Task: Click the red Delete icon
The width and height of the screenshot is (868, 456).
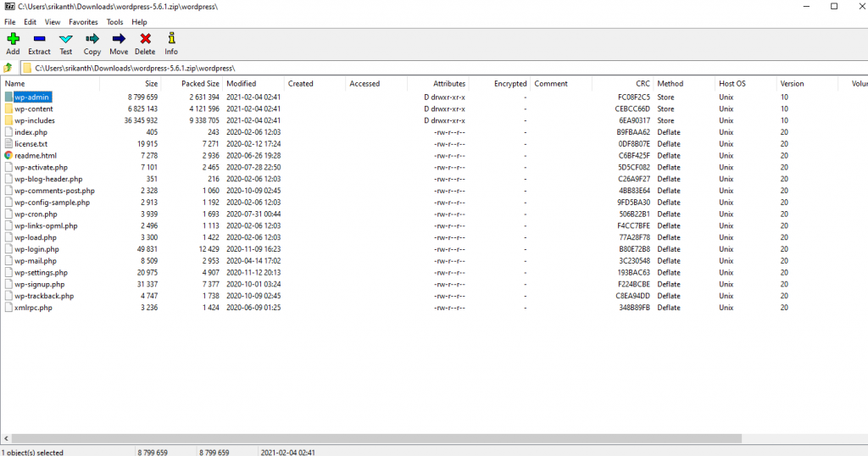Action: pyautogui.click(x=145, y=39)
